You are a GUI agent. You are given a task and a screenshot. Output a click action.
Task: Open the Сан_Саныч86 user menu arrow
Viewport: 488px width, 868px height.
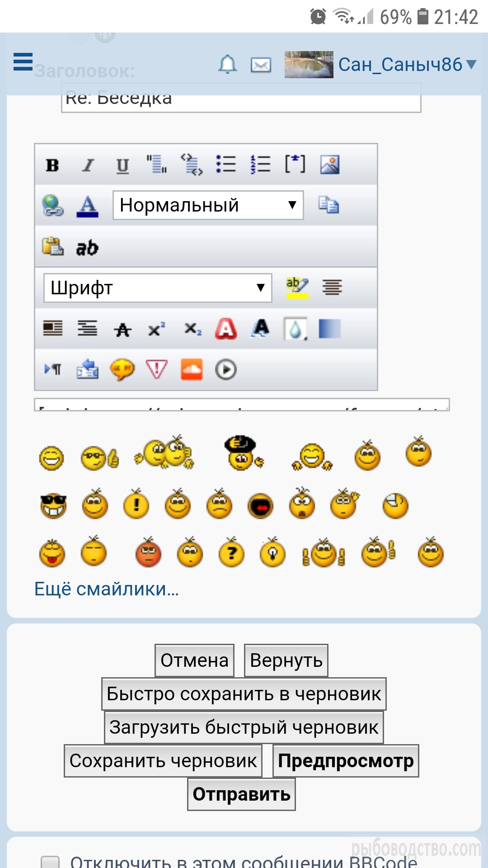tap(471, 65)
